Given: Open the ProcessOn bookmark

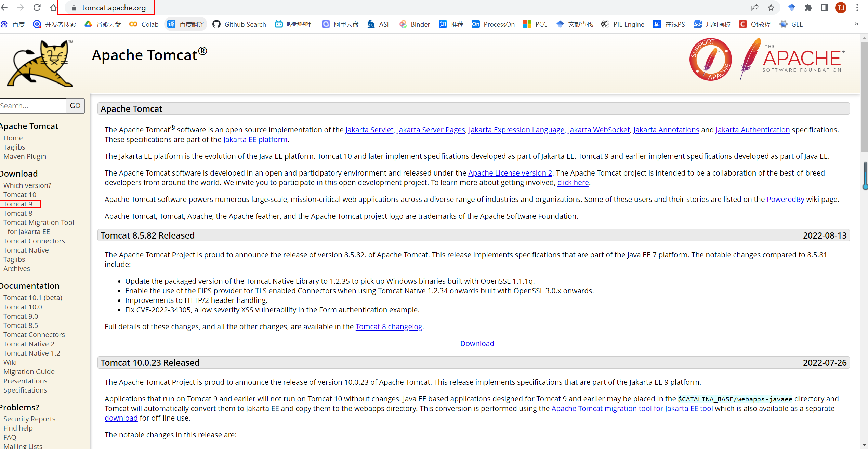Looking at the screenshot, I should point(492,24).
